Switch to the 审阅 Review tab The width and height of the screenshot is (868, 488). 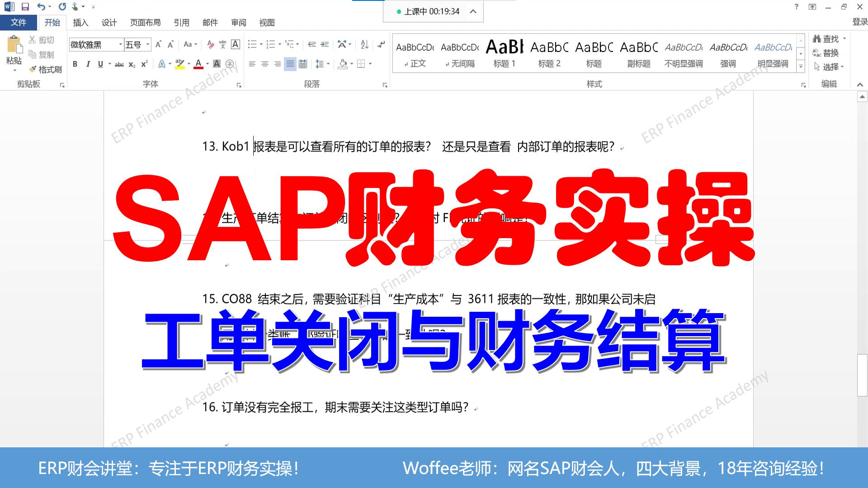tap(239, 23)
